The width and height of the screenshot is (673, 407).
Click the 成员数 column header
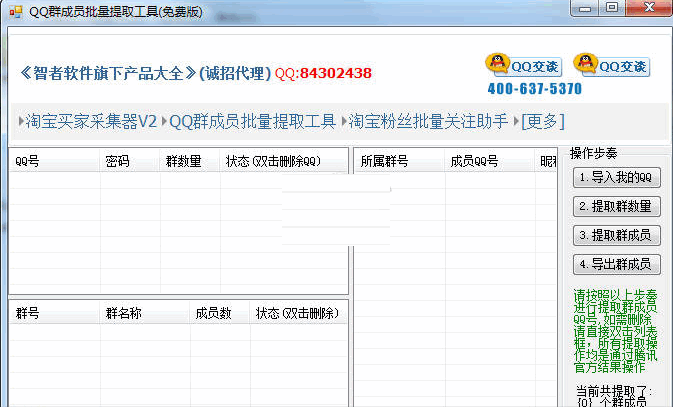tap(220, 313)
